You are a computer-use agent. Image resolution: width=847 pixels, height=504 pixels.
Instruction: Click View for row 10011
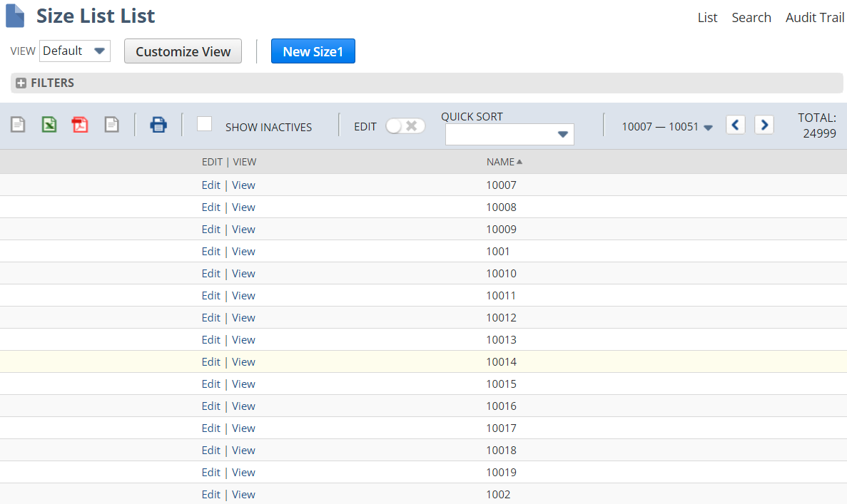(243, 296)
